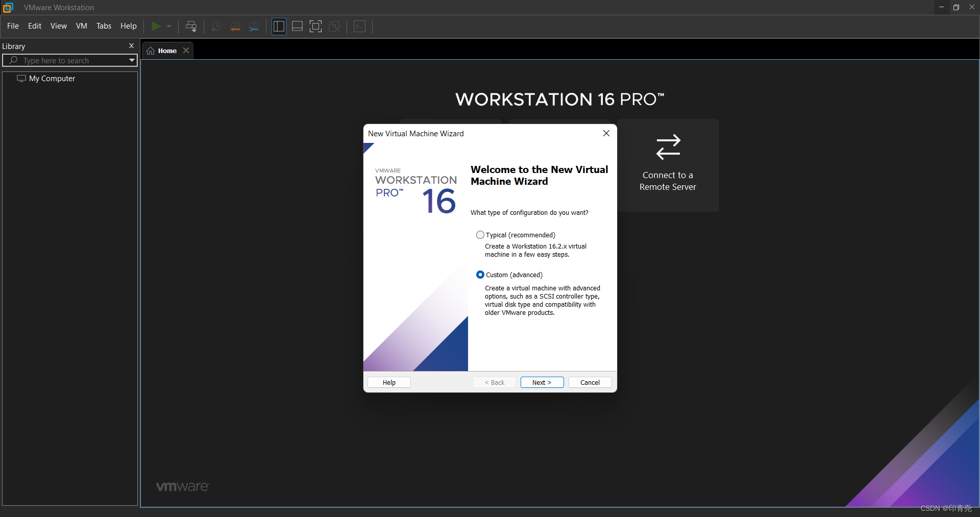This screenshot has height=517, width=980.
Task: Click Cancel in the wizard
Action: tap(590, 382)
